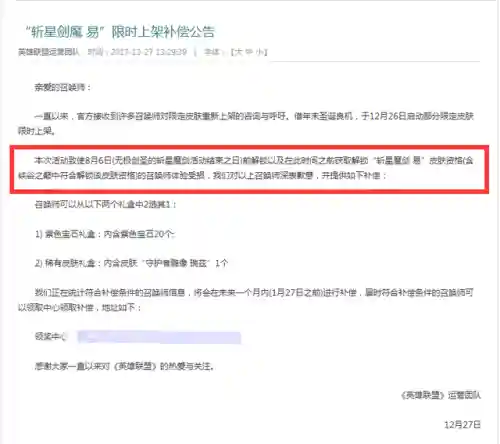Set font size to large (大)
The image size is (500, 444).
coord(238,52)
